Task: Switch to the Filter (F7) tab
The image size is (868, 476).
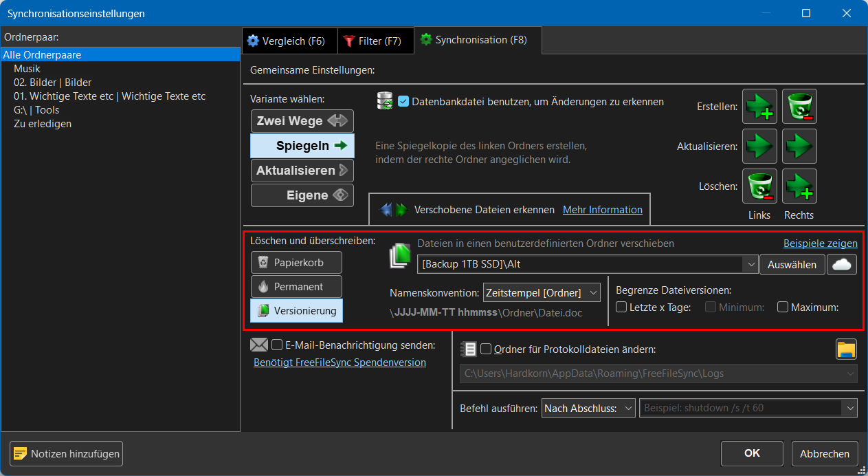Action: [x=376, y=41]
